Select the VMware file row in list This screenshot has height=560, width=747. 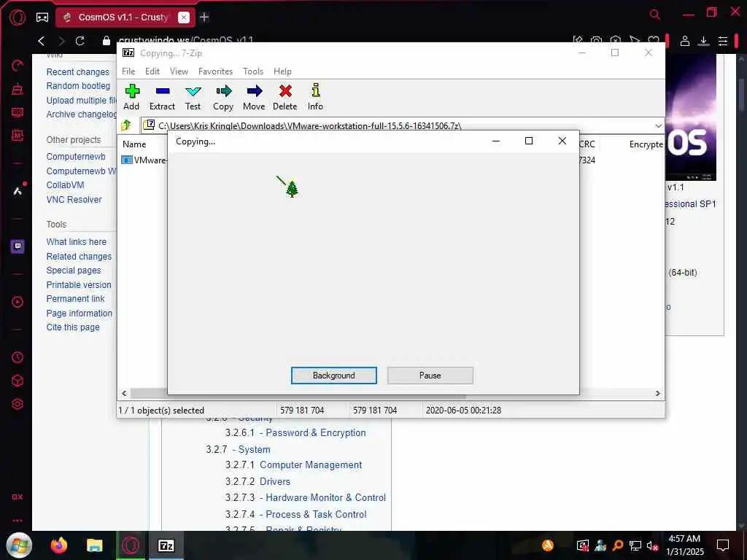tap(144, 160)
